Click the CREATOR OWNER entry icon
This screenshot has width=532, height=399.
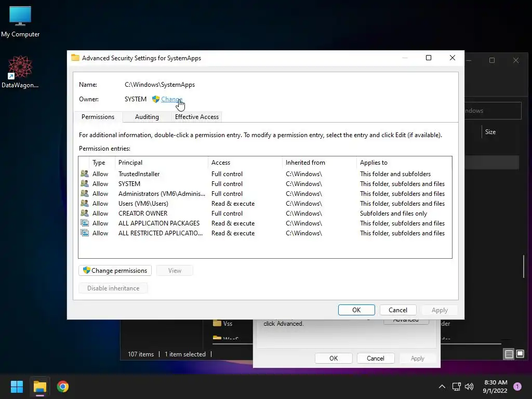coord(85,213)
